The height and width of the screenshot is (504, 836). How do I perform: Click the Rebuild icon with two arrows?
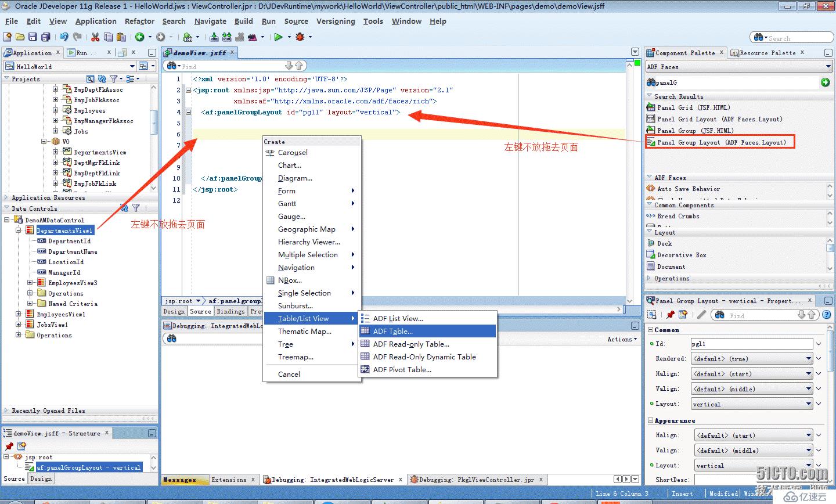(x=227, y=37)
